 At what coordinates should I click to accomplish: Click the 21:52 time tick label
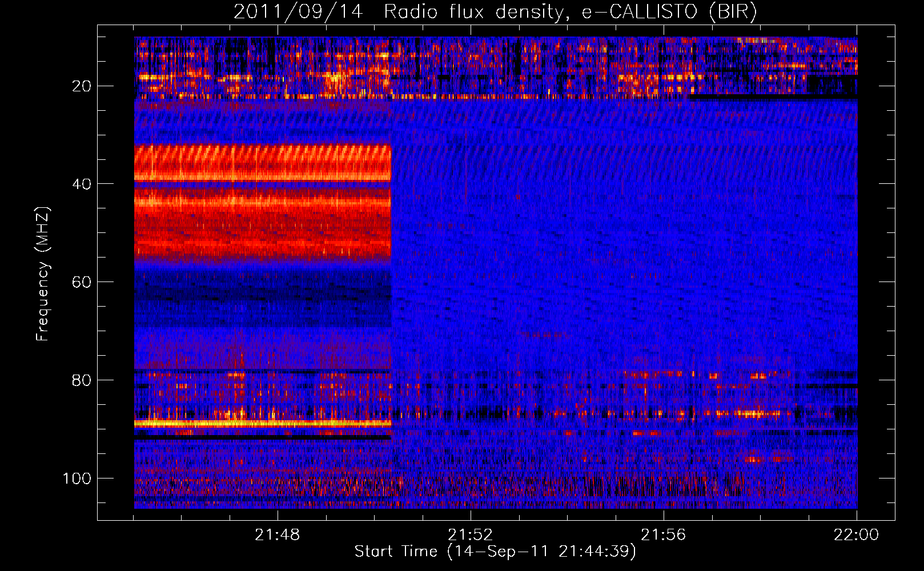[470, 535]
